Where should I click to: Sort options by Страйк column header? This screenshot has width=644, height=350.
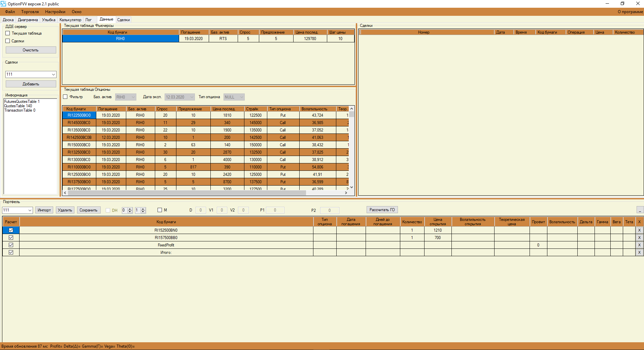(256, 109)
